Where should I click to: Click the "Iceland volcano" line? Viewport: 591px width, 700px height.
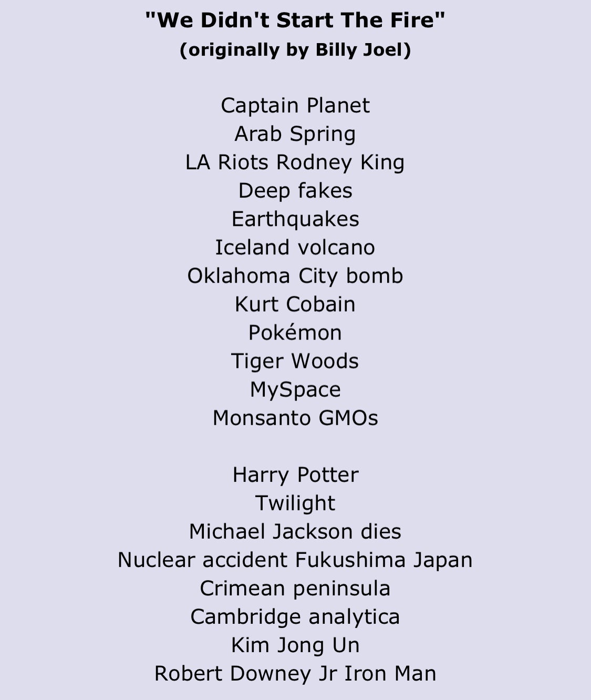[295, 248]
